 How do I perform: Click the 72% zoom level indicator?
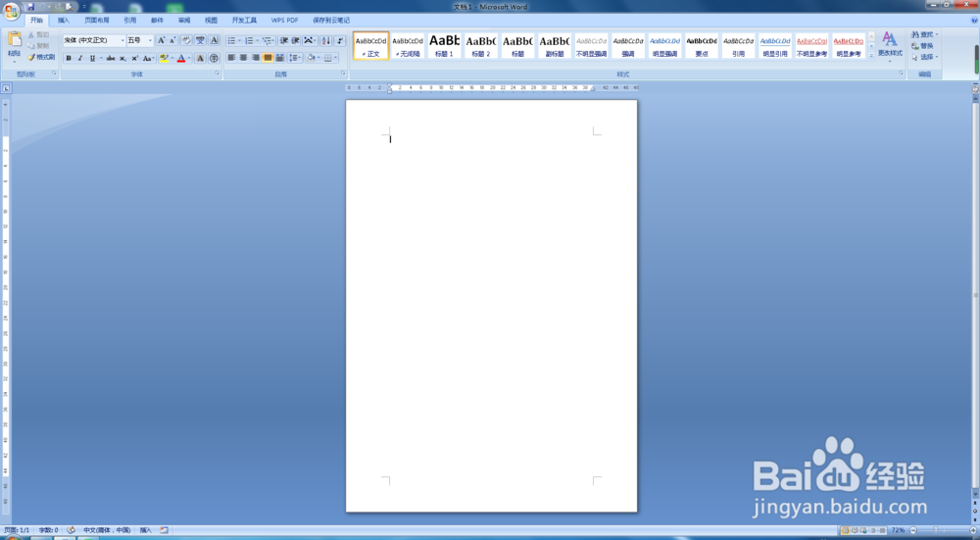[898, 530]
